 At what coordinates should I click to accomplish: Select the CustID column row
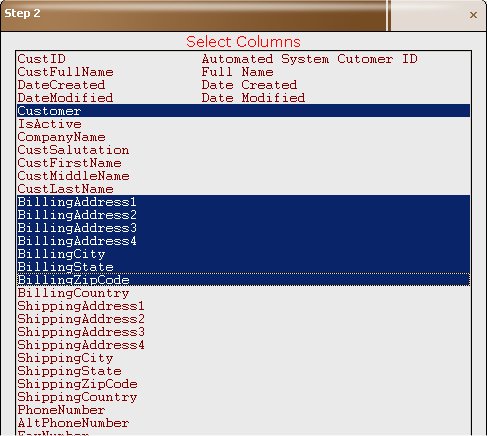(x=243, y=59)
